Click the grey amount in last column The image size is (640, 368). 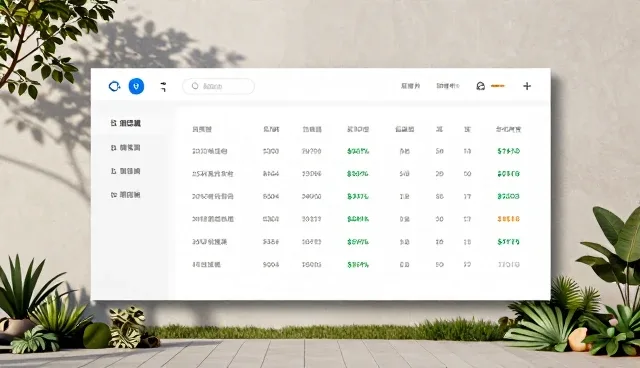509,264
